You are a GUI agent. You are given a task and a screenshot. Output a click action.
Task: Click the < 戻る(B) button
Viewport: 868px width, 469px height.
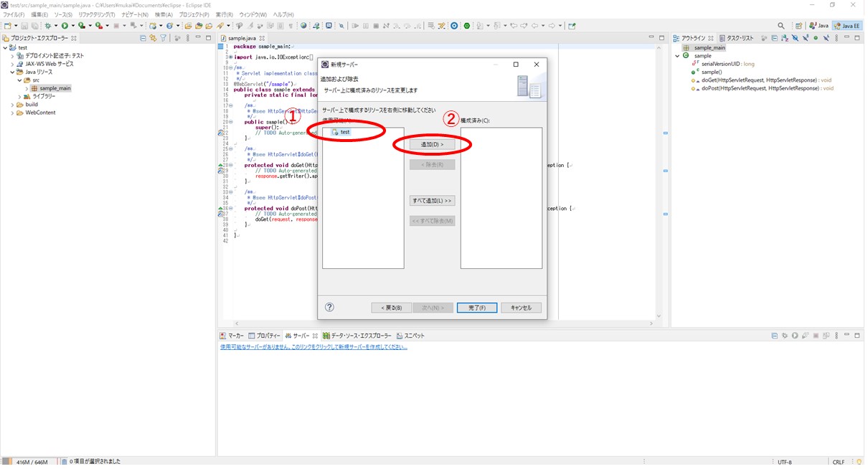(391, 308)
